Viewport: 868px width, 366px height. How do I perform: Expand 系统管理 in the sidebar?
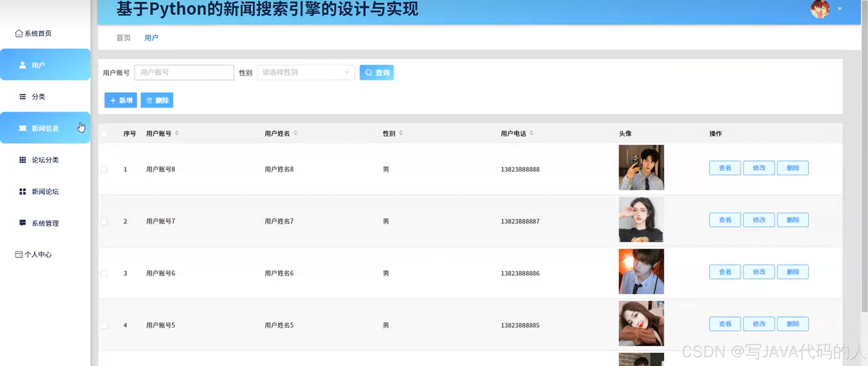tap(45, 223)
